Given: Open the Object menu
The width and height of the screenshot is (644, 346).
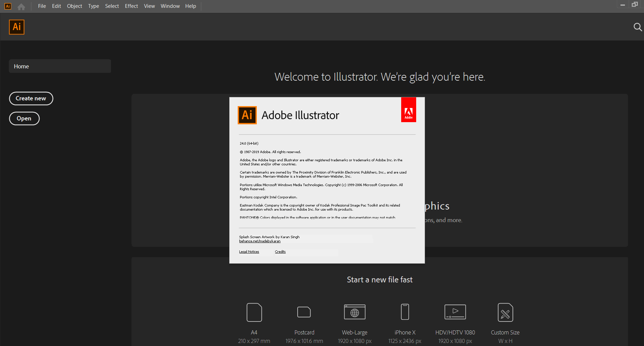Looking at the screenshot, I should [75, 6].
